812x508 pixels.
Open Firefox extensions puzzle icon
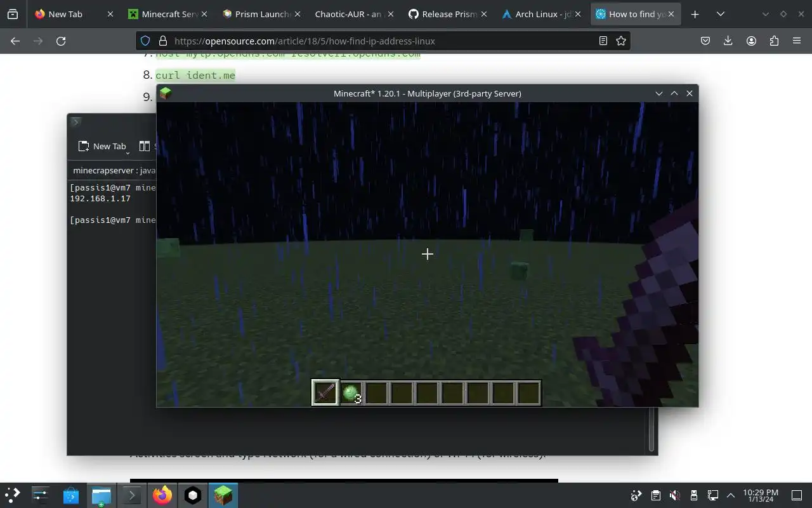pos(774,41)
